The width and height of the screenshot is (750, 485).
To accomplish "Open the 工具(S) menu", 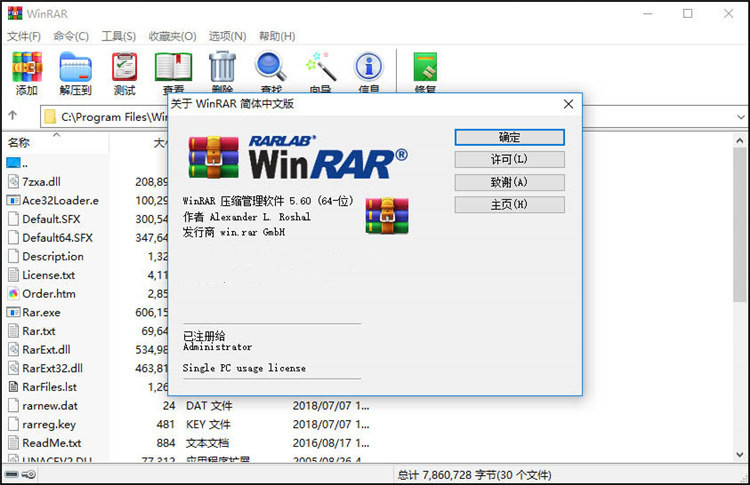I will [118, 36].
